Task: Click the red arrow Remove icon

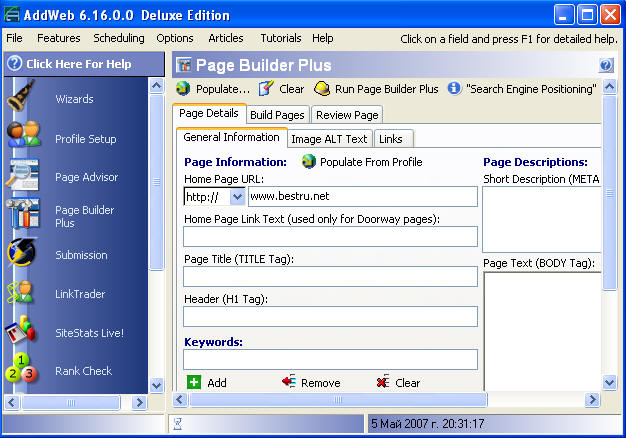Action: pos(289,382)
